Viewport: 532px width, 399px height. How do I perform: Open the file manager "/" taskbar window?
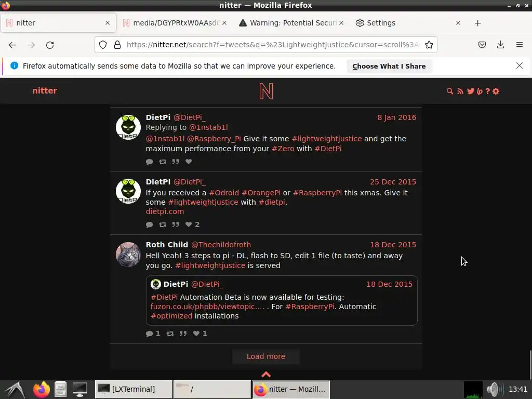[212, 389]
